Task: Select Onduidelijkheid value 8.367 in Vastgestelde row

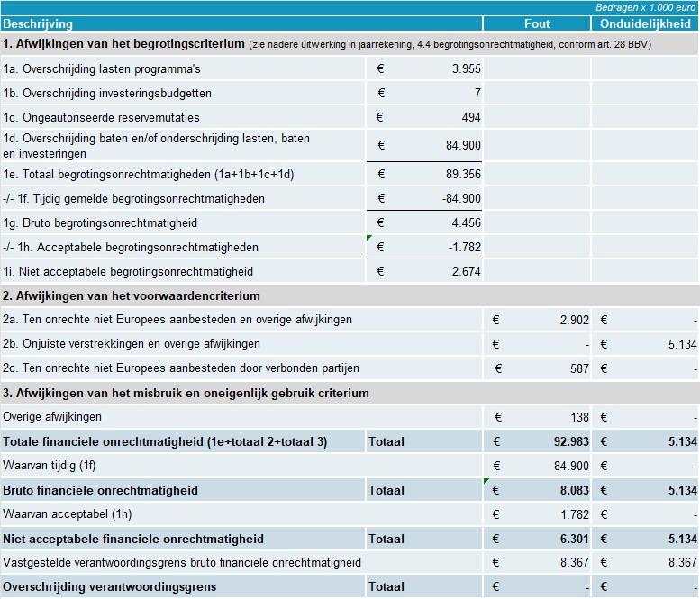Action: coord(682,563)
